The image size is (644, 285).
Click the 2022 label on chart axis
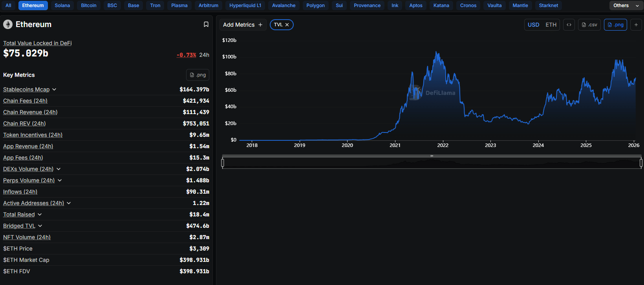point(443,145)
